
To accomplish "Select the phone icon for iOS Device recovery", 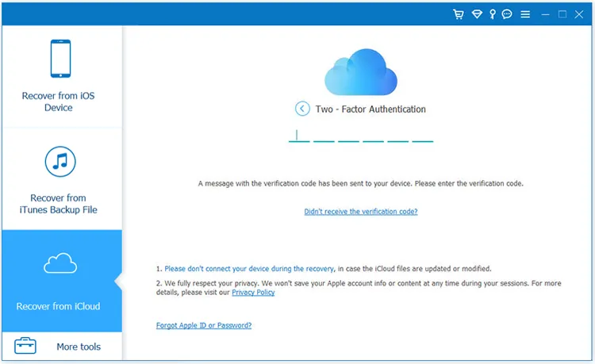I will (x=61, y=59).
